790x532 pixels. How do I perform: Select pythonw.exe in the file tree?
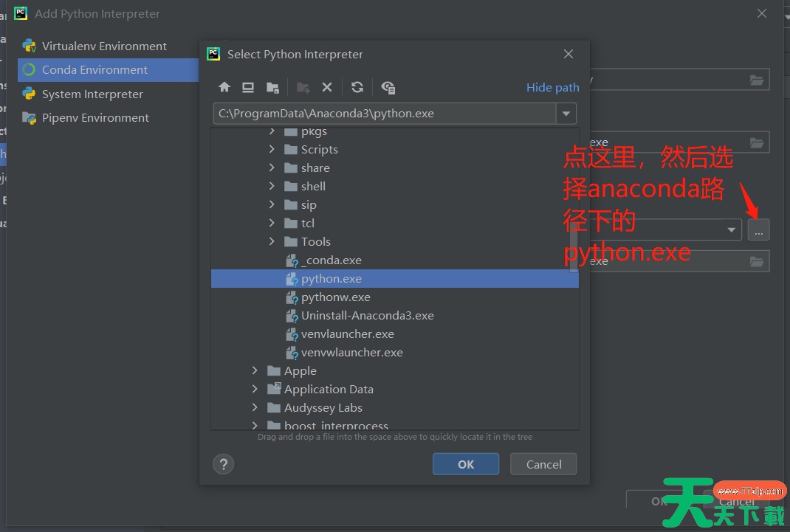pos(335,297)
